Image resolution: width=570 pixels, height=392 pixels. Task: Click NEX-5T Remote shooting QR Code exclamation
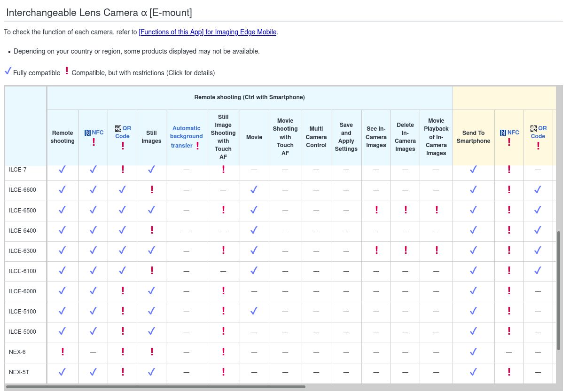click(123, 372)
